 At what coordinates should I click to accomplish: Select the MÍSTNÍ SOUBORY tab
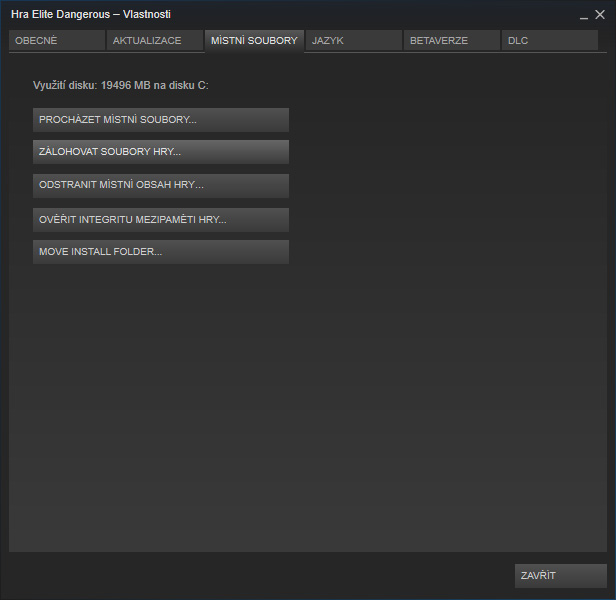[x=254, y=41]
